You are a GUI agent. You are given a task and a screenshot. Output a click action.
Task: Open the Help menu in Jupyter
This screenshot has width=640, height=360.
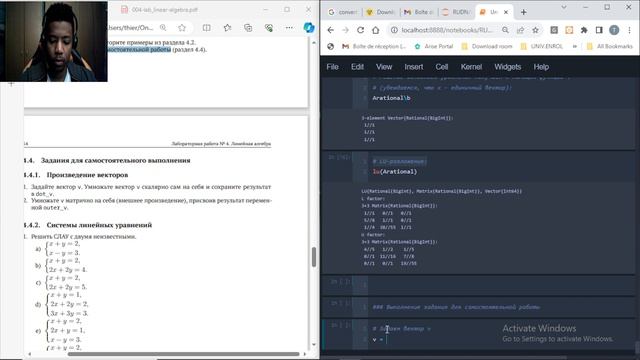tap(541, 67)
